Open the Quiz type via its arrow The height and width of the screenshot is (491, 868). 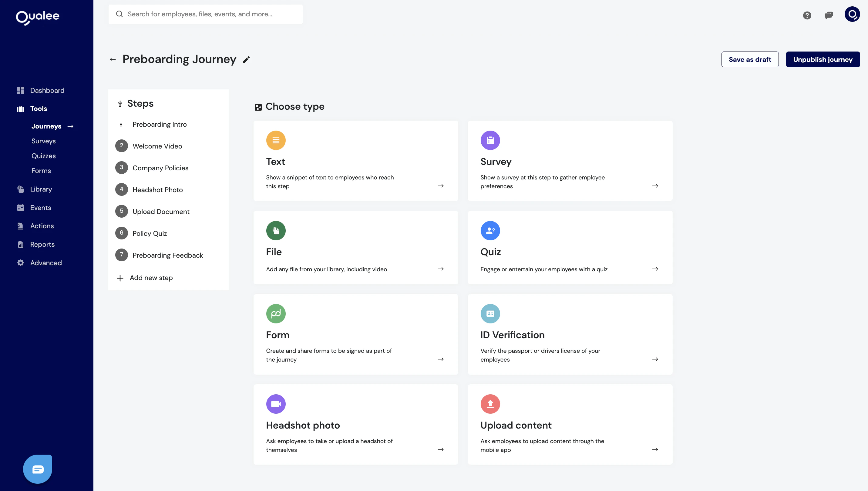[655, 269]
